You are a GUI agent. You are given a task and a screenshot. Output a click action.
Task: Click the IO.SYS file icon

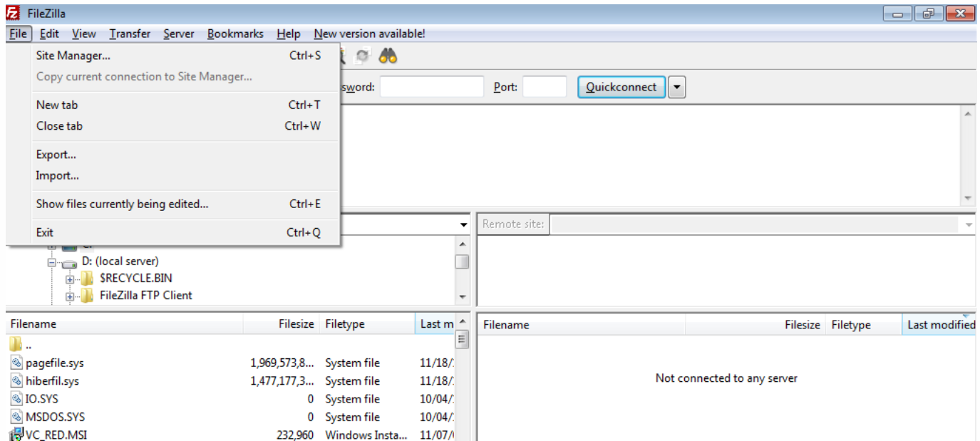(x=17, y=399)
